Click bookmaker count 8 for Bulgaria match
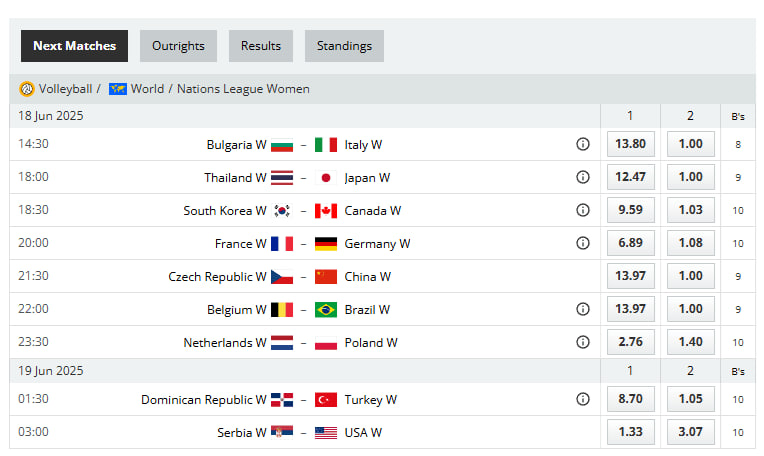 click(738, 145)
